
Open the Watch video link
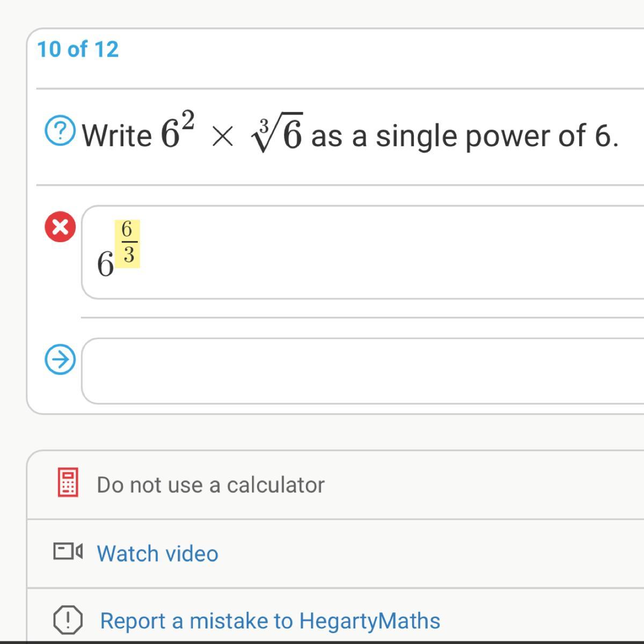click(x=157, y=553)
